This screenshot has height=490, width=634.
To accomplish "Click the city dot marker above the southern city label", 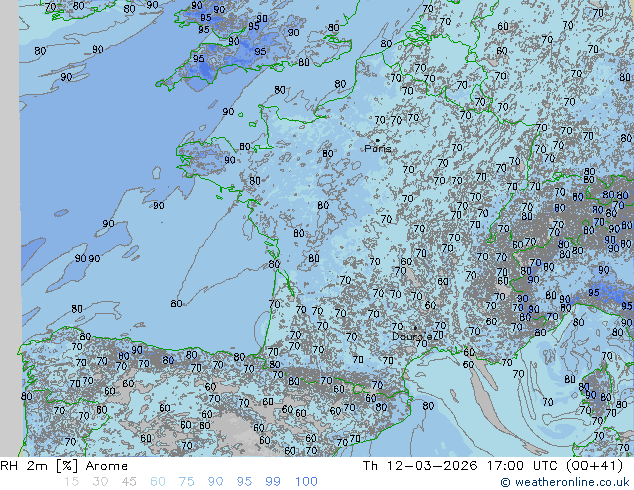I will point(415,328).
